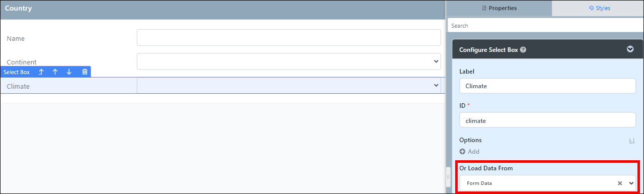Collapse the Configure Select Box section
The height and width of the screenshot is (194, 644).
pyautogui.click(x=629, y=49)
